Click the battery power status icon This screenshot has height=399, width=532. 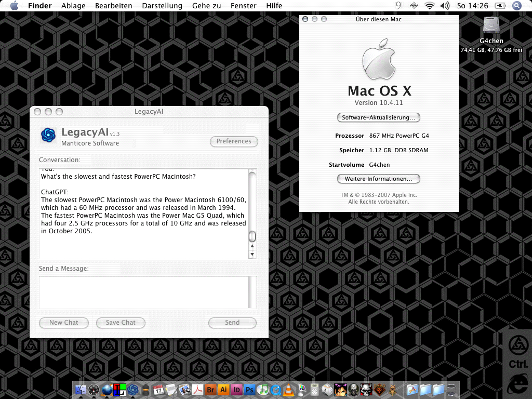(x=500, y=6)
